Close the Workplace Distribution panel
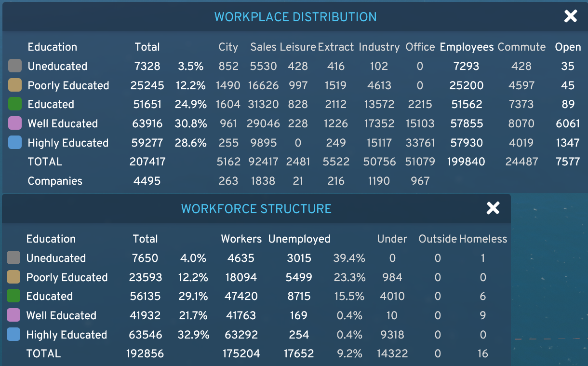 [x=571, y=16]
